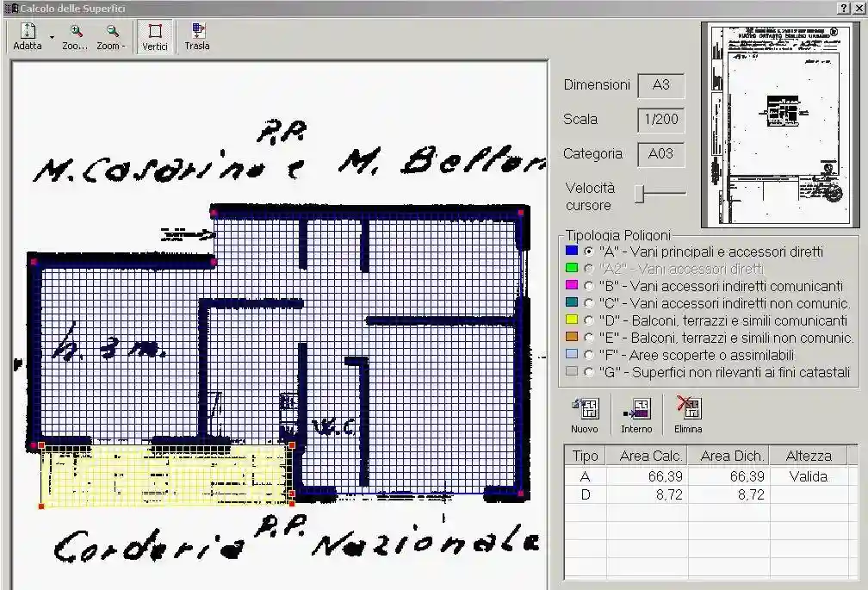Select radio "F" Aree scoperte o assimilabili

tap(589, 355)
